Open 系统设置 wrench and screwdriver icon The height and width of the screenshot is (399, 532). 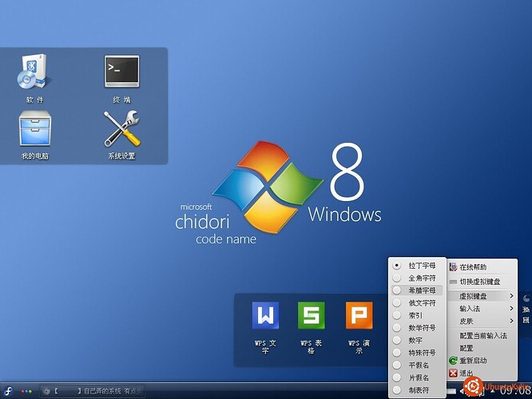(121, 128)
